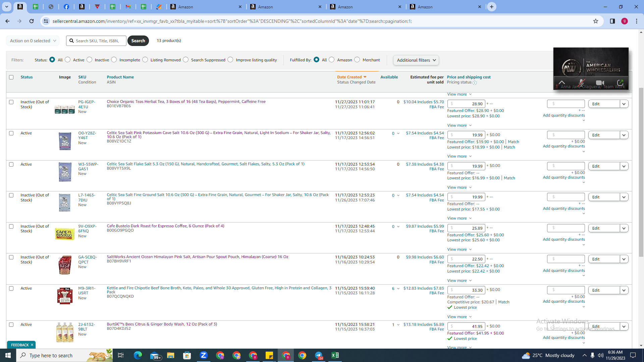Unmute microphone in Zoom mini window

pyautogui.click(x=581, y=82)
